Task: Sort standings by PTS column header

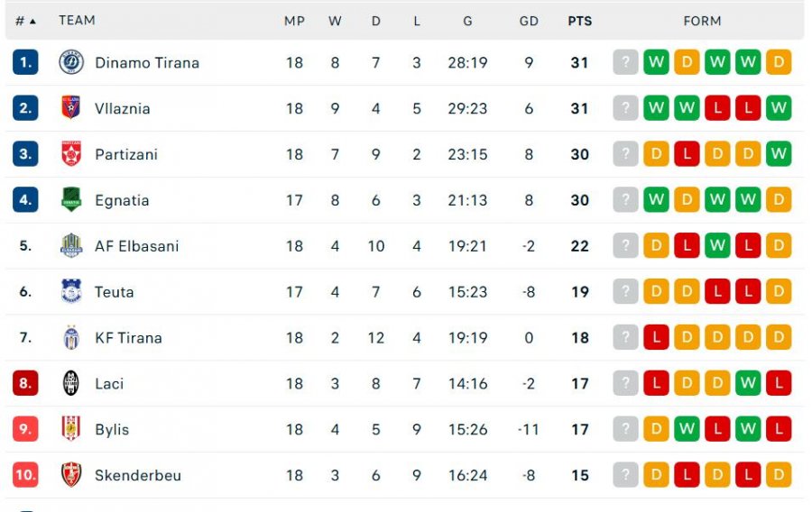Action: click(x=579, y=22)
